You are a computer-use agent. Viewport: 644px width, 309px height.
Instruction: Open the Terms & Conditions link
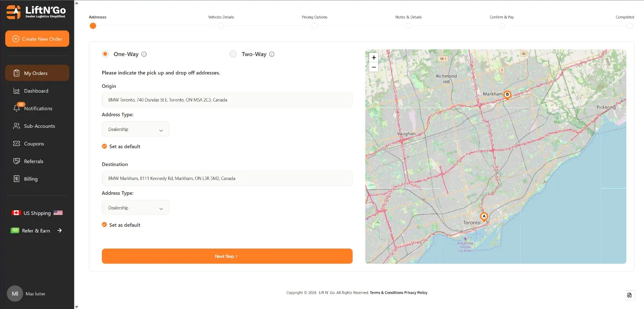(x=386, y=293)
